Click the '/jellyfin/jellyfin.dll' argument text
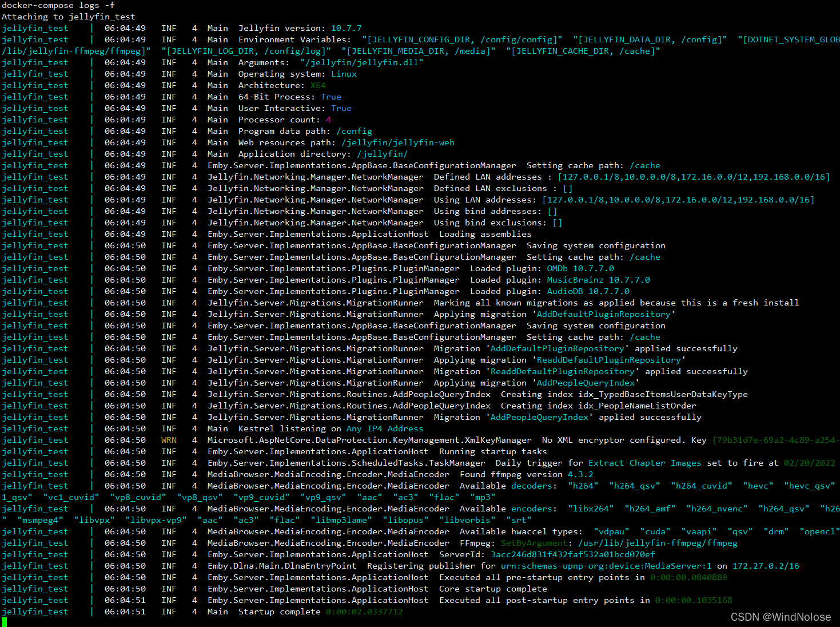 pyautogui.click(x=362, y=62)
